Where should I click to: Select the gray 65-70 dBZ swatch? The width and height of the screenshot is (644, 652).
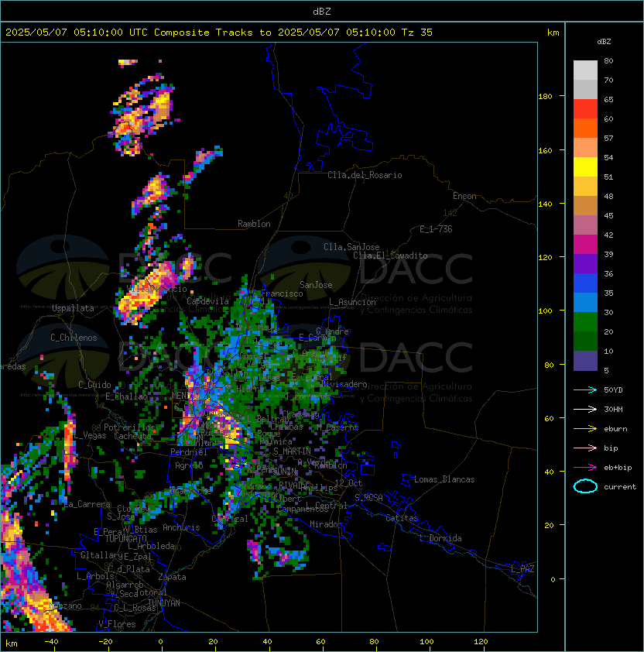click(x=585, y=89)
